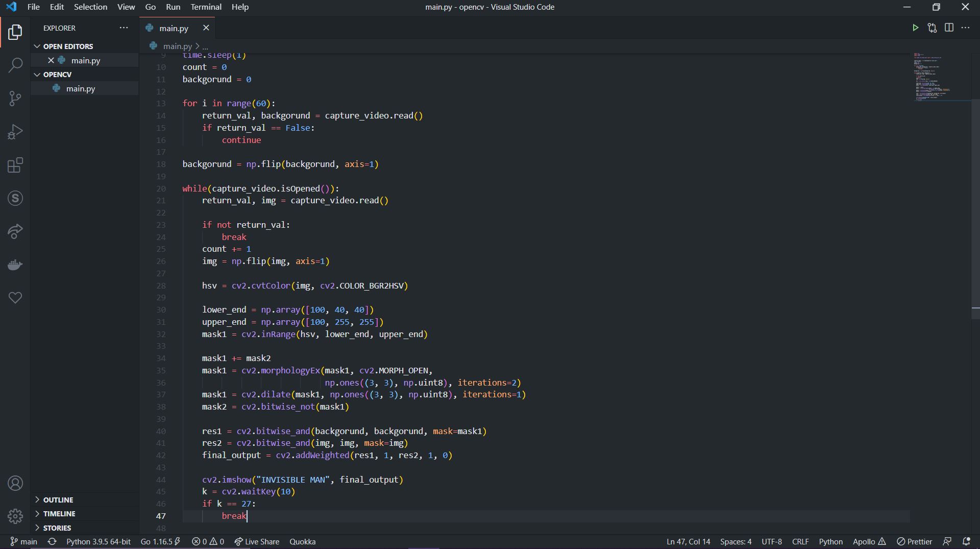Close the main.py editor tab
This screenshot has height=549, width=980.
tap(206, 28)
